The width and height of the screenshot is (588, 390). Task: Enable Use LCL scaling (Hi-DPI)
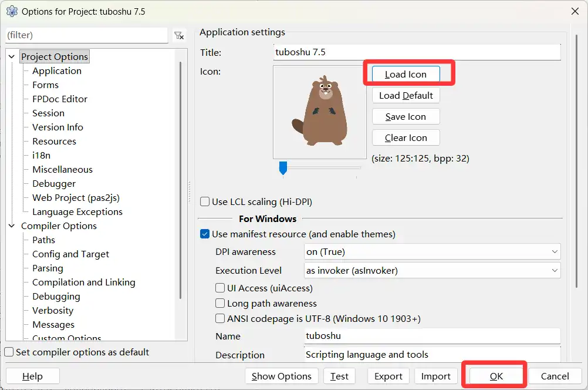click(x=205, y=201)
